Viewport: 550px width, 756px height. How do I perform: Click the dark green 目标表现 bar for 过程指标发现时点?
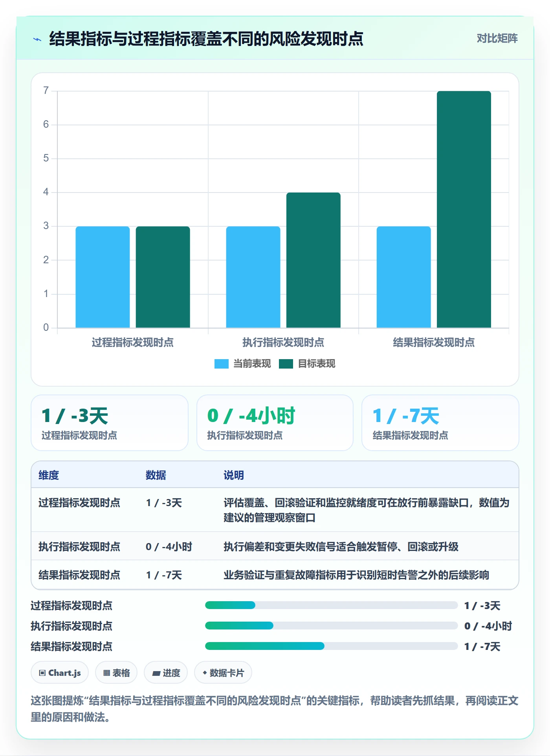tap(163, 277)
